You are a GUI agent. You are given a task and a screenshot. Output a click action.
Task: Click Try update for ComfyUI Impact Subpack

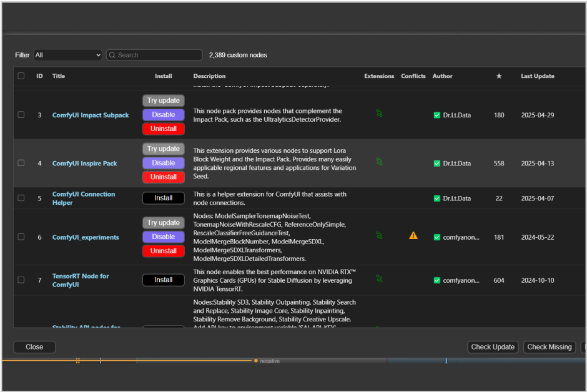coord(164,100)
